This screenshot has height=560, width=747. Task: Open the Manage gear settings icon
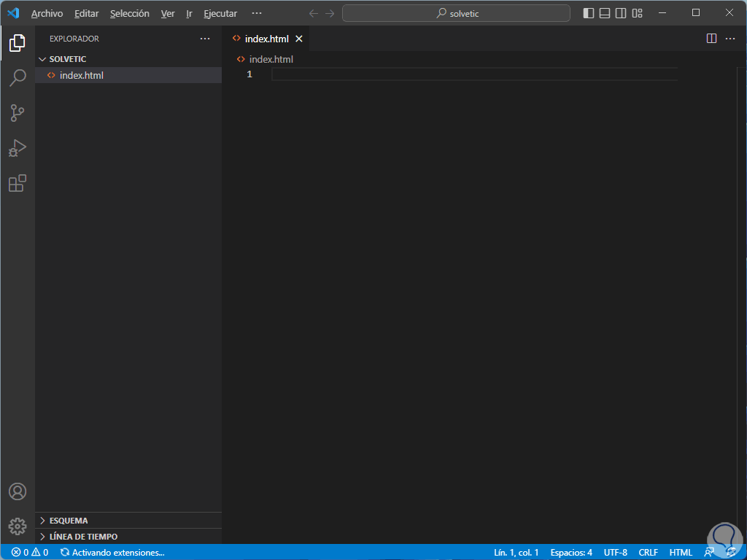tap(18, 526)
